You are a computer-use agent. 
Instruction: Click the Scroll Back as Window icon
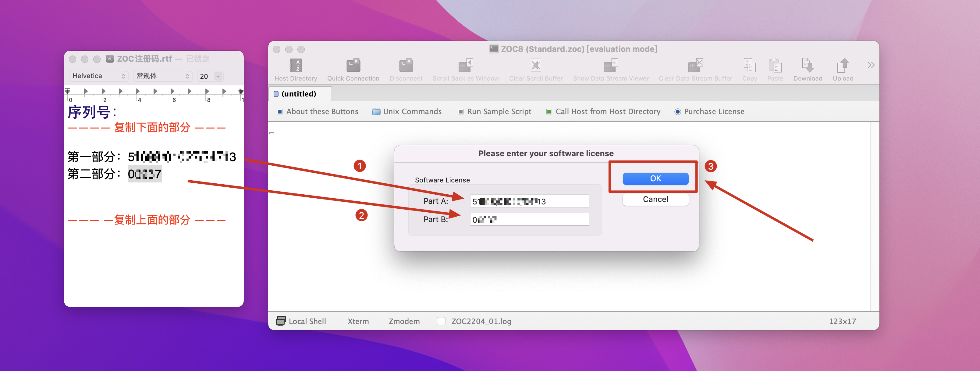pos(465,66)
